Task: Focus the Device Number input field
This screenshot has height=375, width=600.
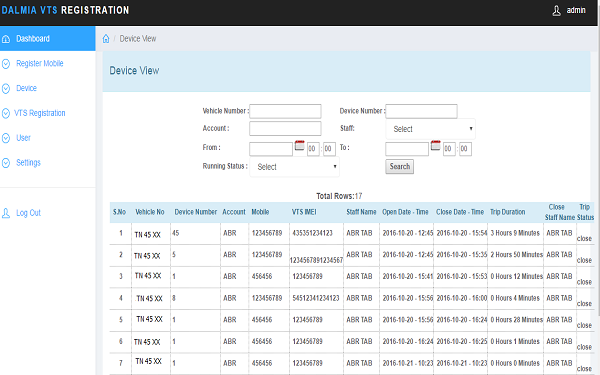Action: [x=421, y=111]
